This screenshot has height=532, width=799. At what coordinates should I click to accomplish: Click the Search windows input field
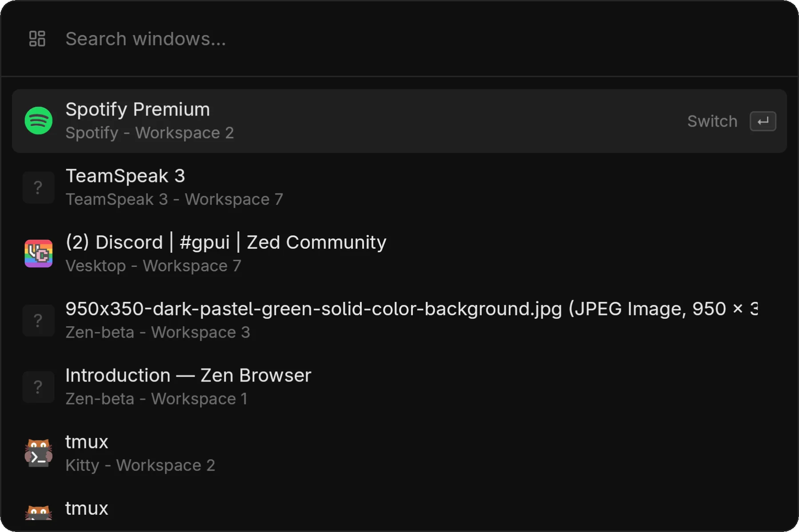pos(222,39)
